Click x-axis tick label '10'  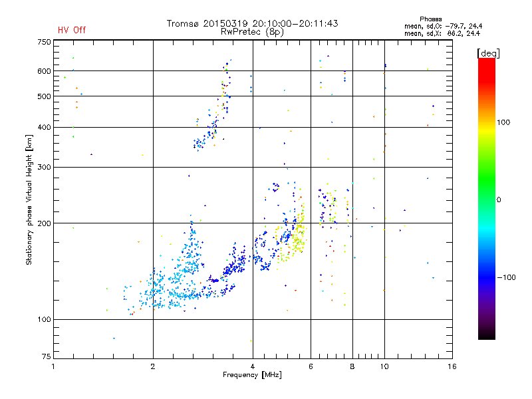coord(384,366)
